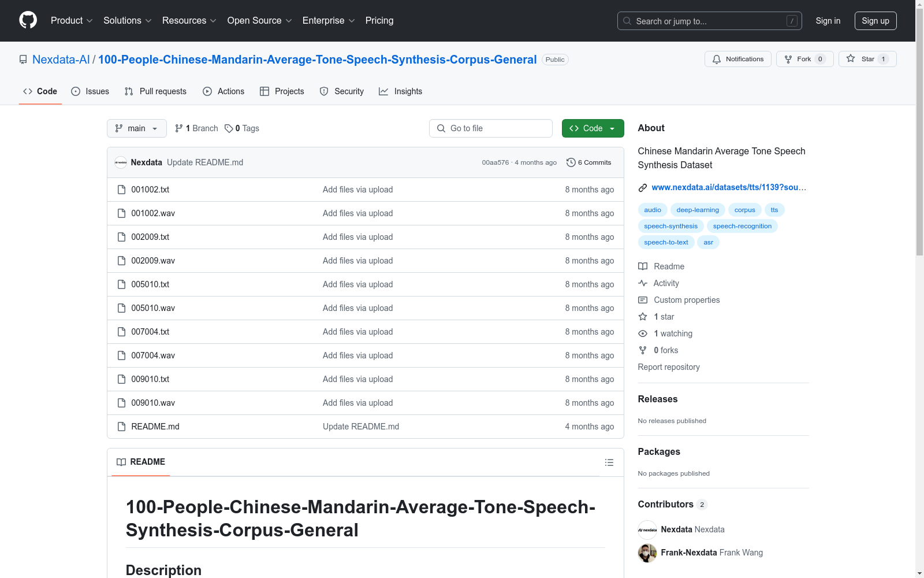Click the commit history clock icon
924x578 pixels.
(x=571, y=162)
